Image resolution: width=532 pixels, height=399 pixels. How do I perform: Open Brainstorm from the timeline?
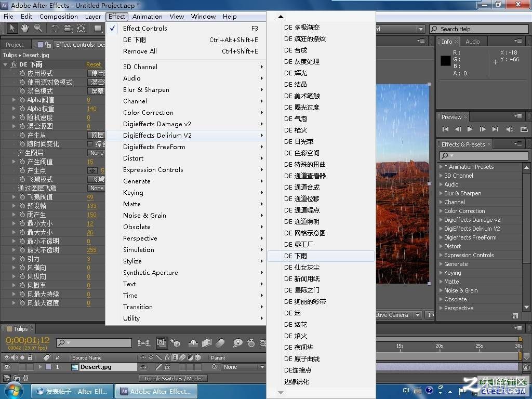(238, 343)
